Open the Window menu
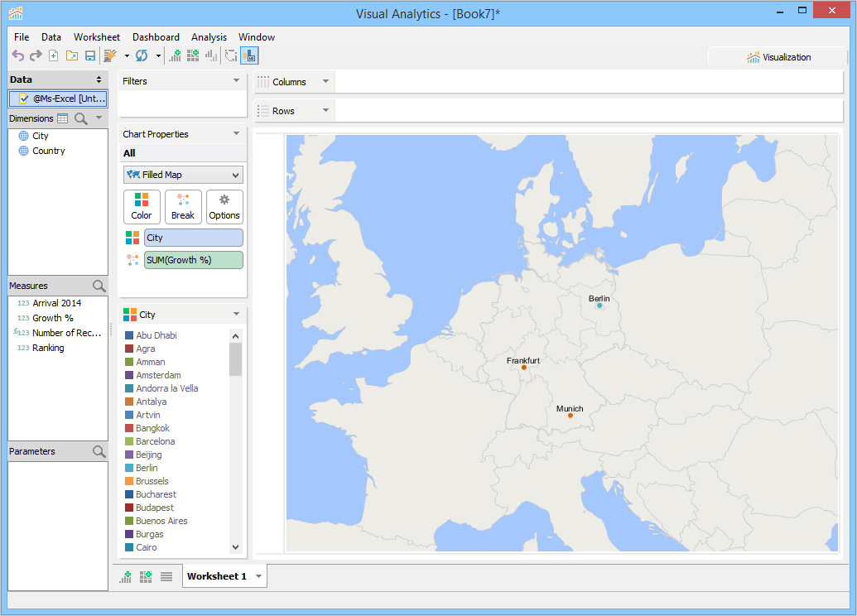Viewport: 857px width, 616px height. tap(257, 37)
